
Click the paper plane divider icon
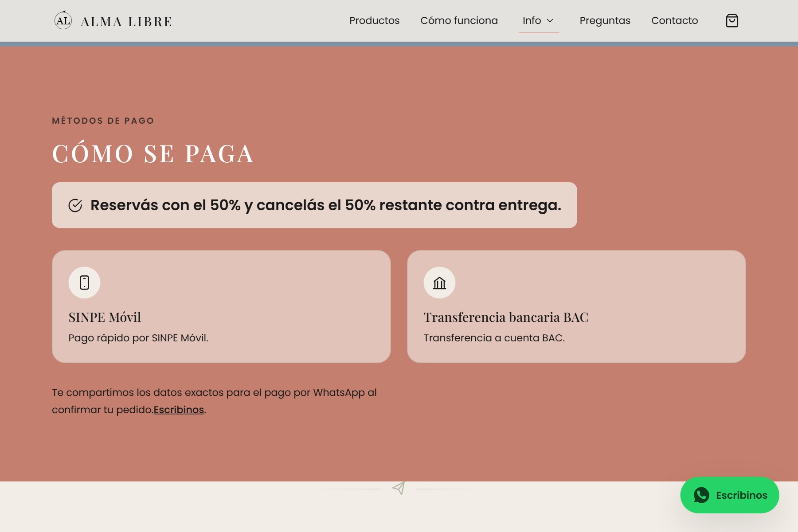point(399,488)
